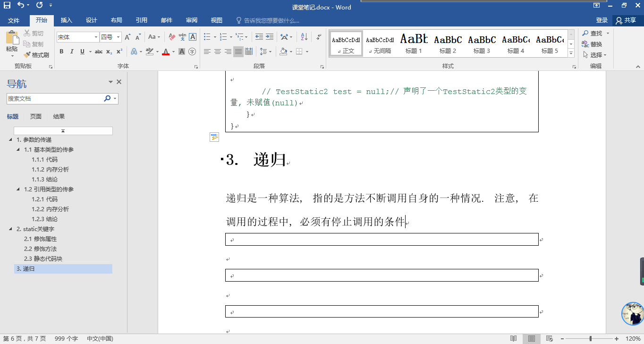The height and width of the screenshot is (344, 644).
Task: Click the 登录 sign-in link
Action: (x=602, y=20)
